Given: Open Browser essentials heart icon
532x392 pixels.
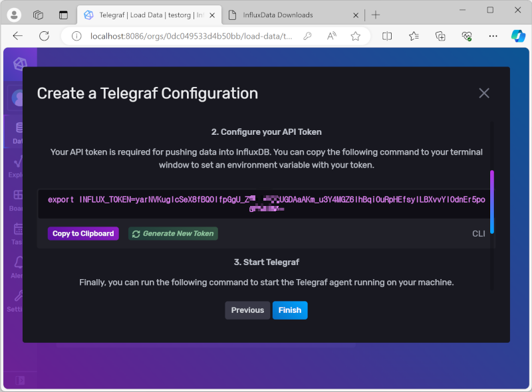Looking at the screenshot, I should click(x=467, y=36).
